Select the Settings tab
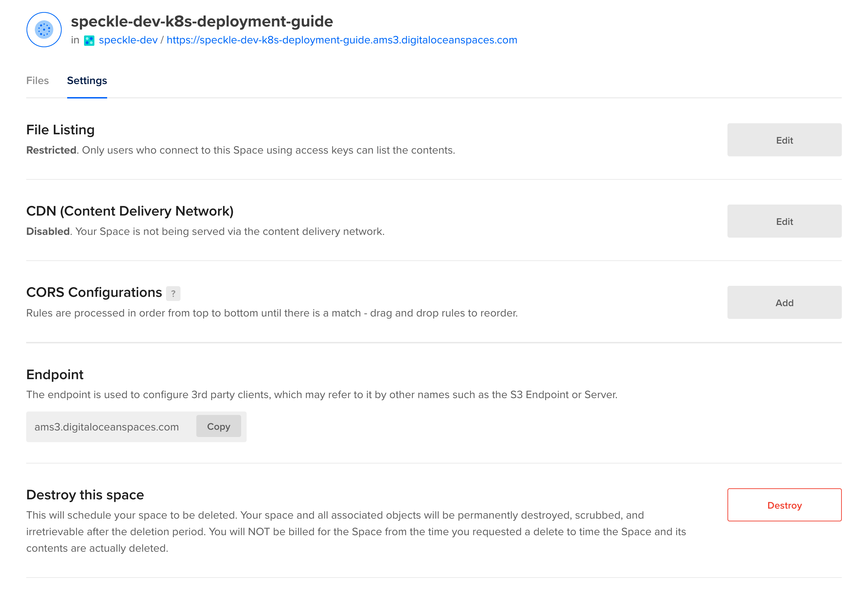The image size is (868, 593). click(x=87, y=81)
